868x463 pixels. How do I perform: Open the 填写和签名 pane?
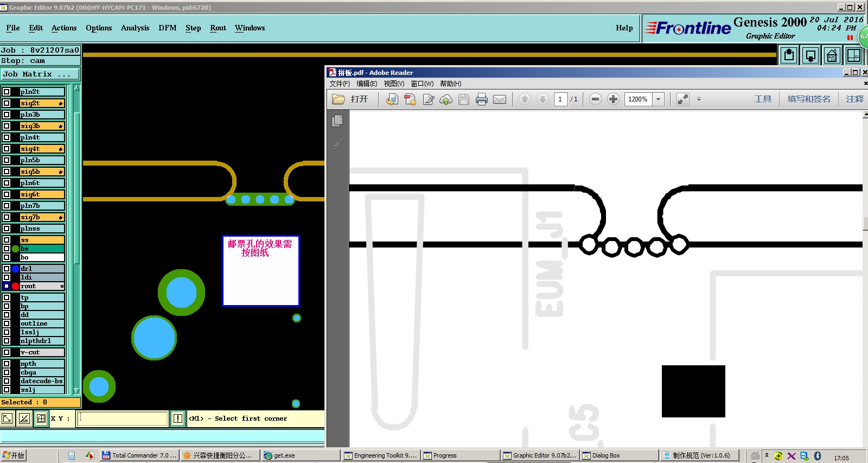809,99
